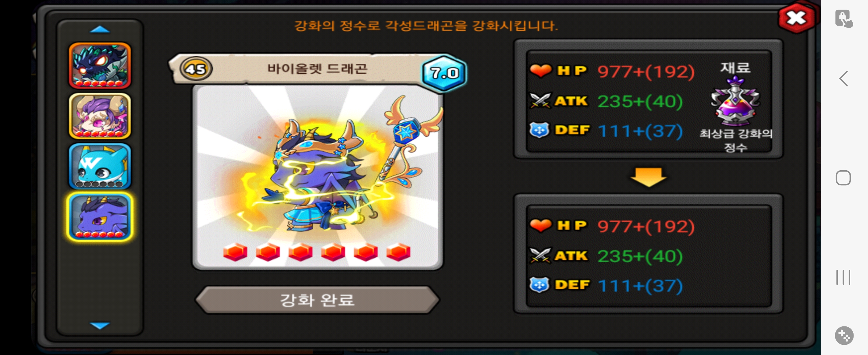868x355 pixels.
Task: Select the dark blue red-eyed dragon portrait
Action: 100,65
